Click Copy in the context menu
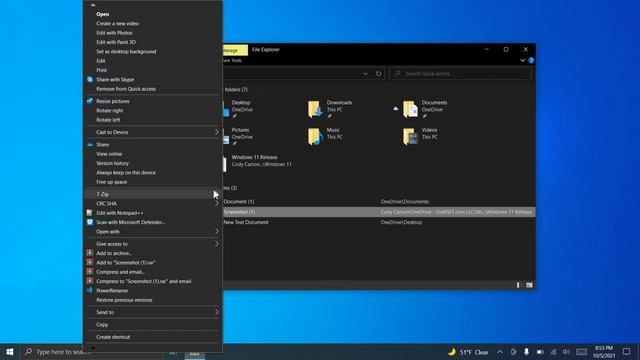 pos(102,324)
